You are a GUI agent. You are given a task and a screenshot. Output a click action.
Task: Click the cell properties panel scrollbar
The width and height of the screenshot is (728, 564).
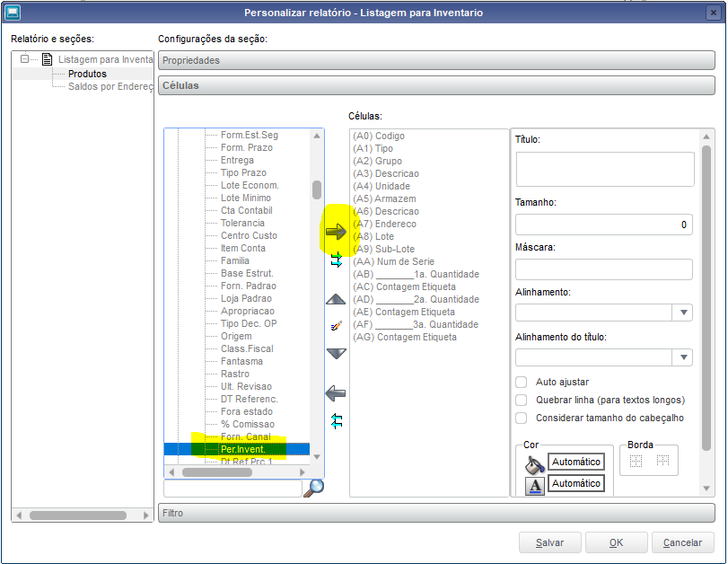pyautogui.click(x=706, y=297)
